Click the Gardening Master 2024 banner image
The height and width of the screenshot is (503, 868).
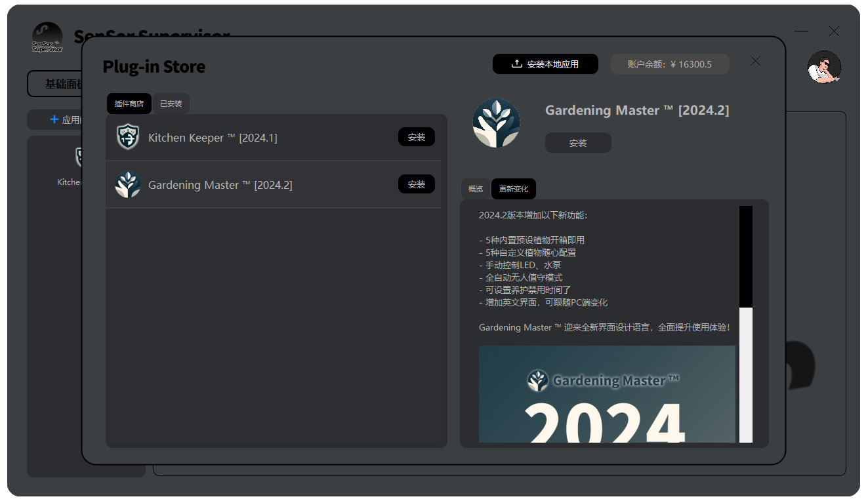coord(607,393)
